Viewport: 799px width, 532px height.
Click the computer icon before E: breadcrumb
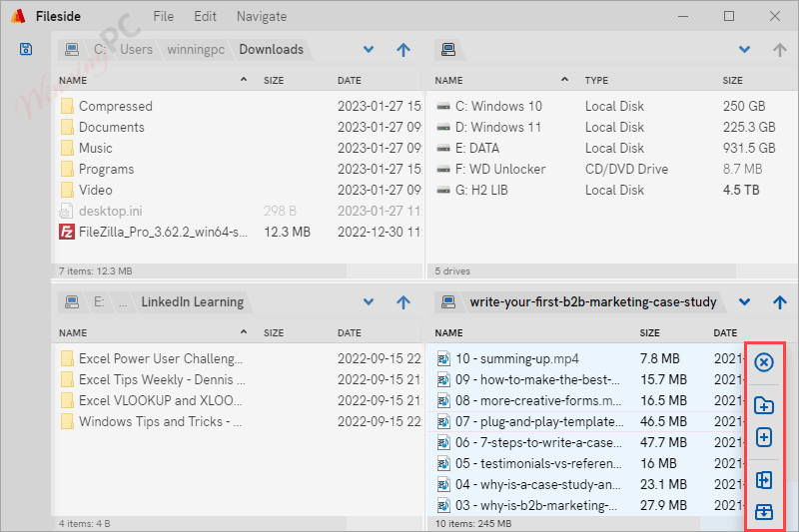coord(72,301)
